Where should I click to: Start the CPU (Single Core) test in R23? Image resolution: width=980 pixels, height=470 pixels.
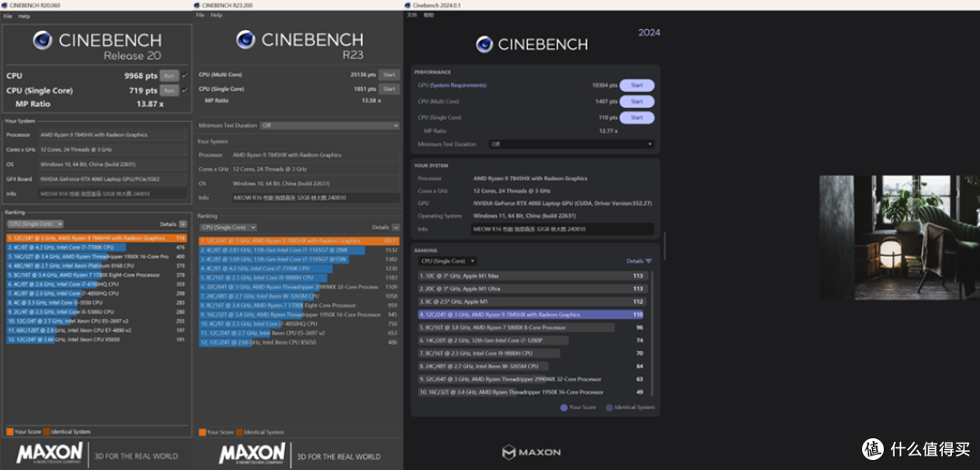(x=388, y=89)
